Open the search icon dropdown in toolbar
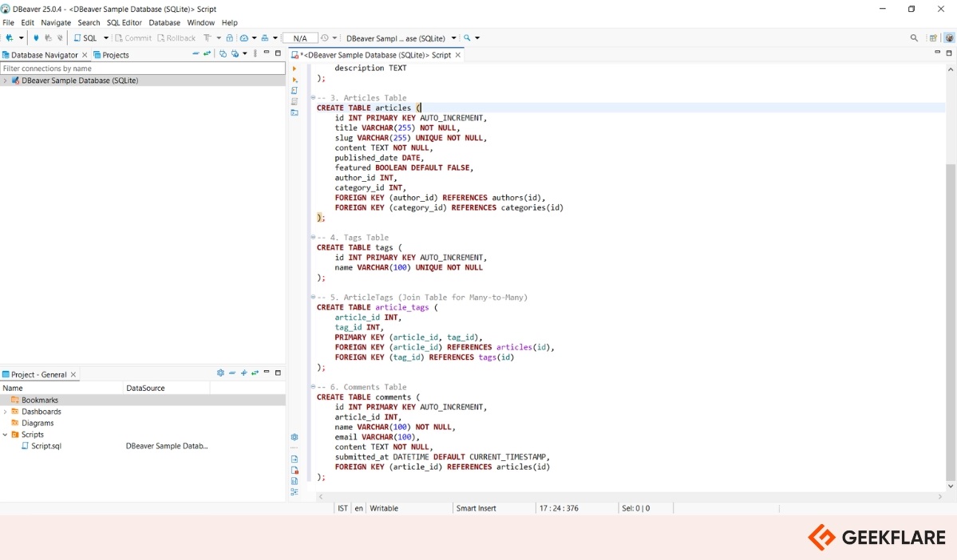This screenshot has width=957, height=560. coord(477,37)
